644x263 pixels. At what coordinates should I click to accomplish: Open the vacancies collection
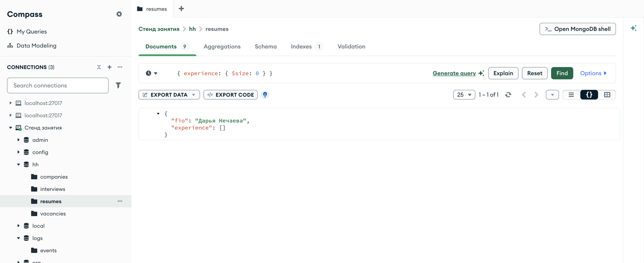pos(53,214)
